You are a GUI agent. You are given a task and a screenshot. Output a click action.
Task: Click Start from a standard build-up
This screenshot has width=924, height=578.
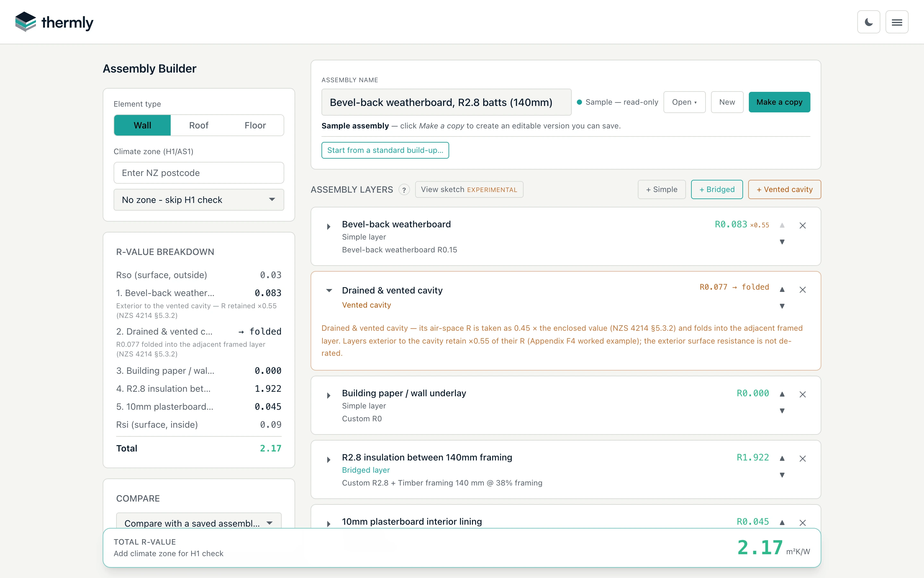point(385,150)
